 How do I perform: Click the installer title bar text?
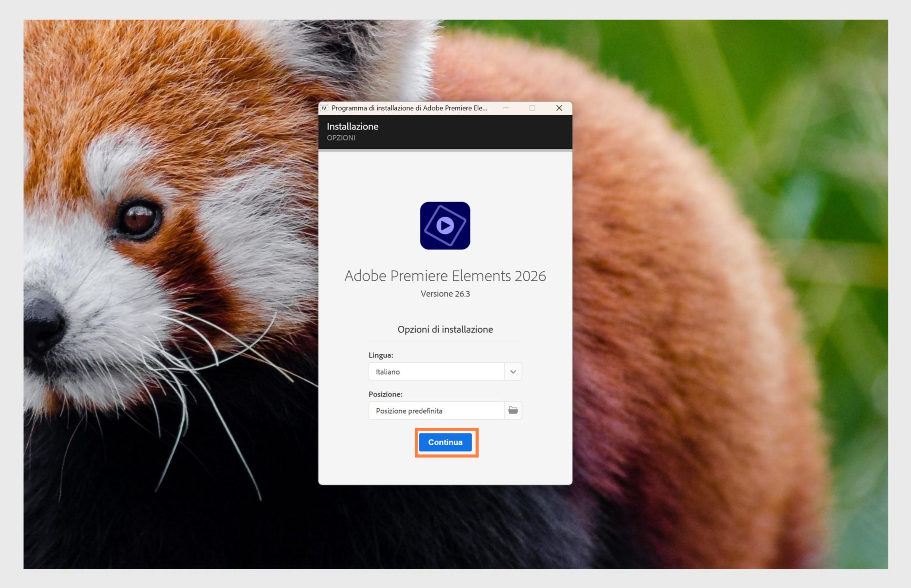pos(409,108)
